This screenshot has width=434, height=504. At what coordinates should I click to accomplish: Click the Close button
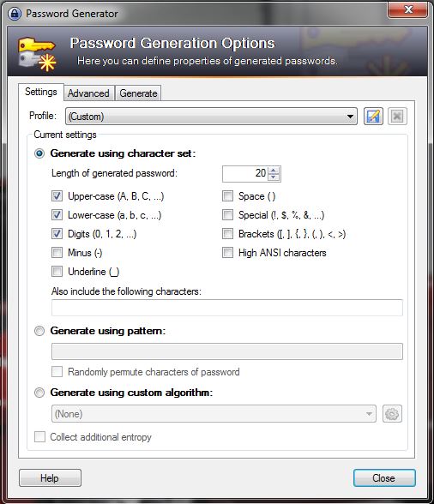[x=384, y=478]
